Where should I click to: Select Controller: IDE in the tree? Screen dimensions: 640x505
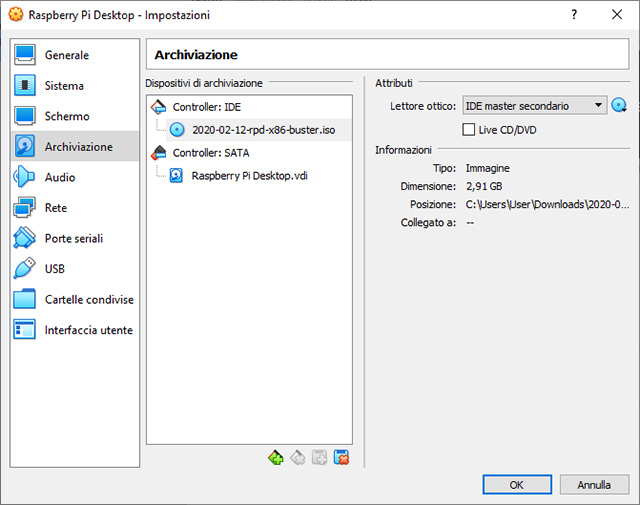[206, 107]
